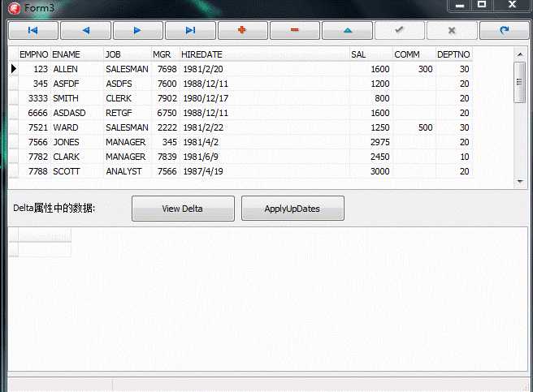This screenshot has height=392, width=533.
Task: Click hire date 1981/2/20
Action: [264, 69]
